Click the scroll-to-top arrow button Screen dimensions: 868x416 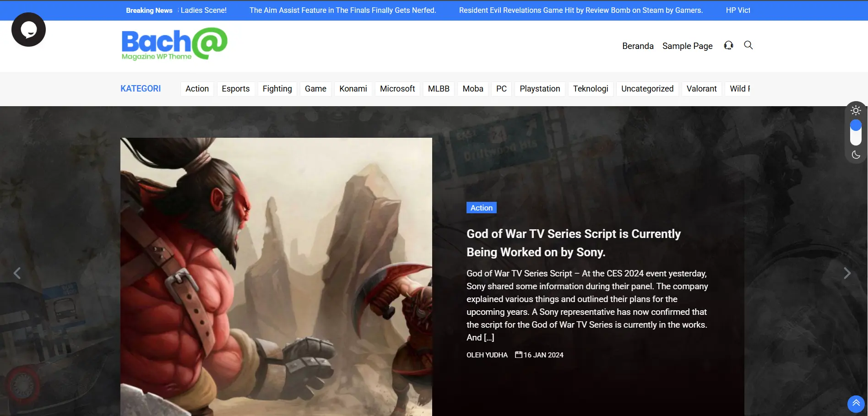(x=856, y=404)
